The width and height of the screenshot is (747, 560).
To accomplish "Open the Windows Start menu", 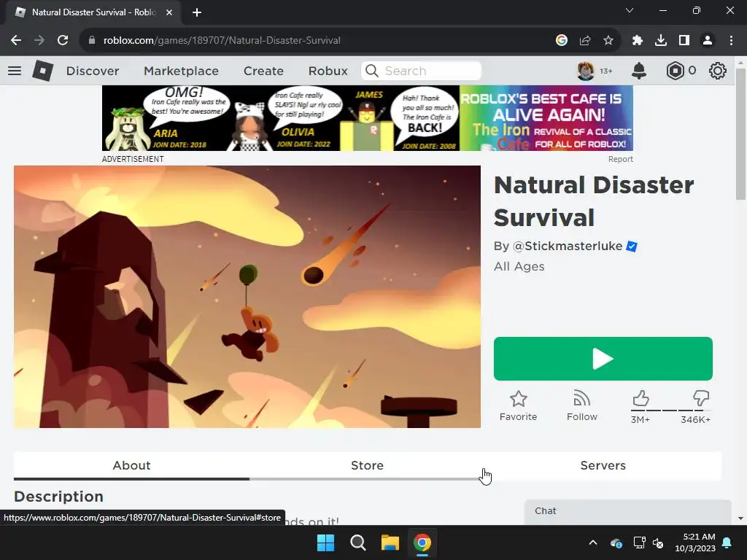I will click(326, 542).
